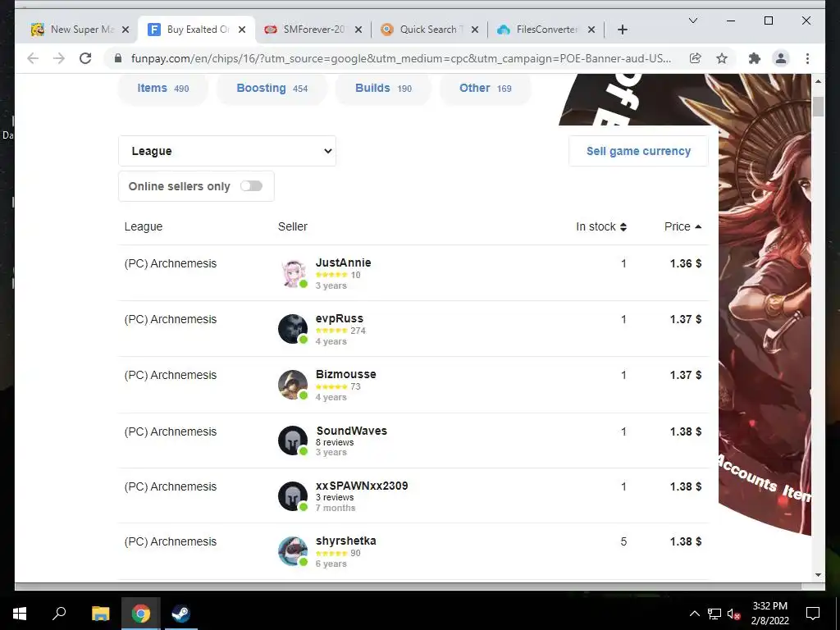The height and width of the screenshot is (630, 840).
Task: Click JustAnnie's avatar
Action: point(293,273)
